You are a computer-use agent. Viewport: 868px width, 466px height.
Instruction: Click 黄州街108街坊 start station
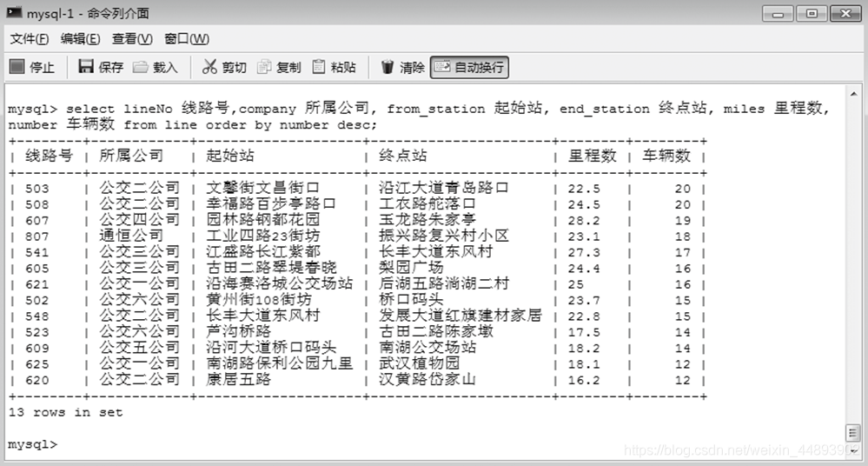click(259, 300)
